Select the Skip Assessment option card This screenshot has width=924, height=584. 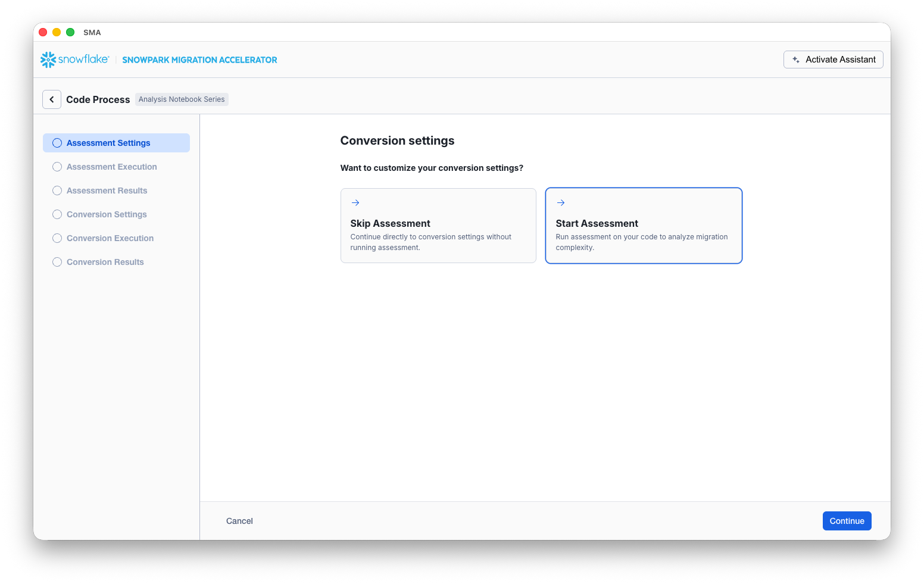click(x=438, y=226)
